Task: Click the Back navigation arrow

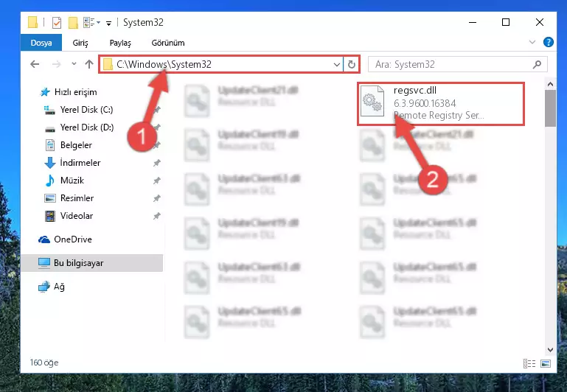Action: click(35, 64)
